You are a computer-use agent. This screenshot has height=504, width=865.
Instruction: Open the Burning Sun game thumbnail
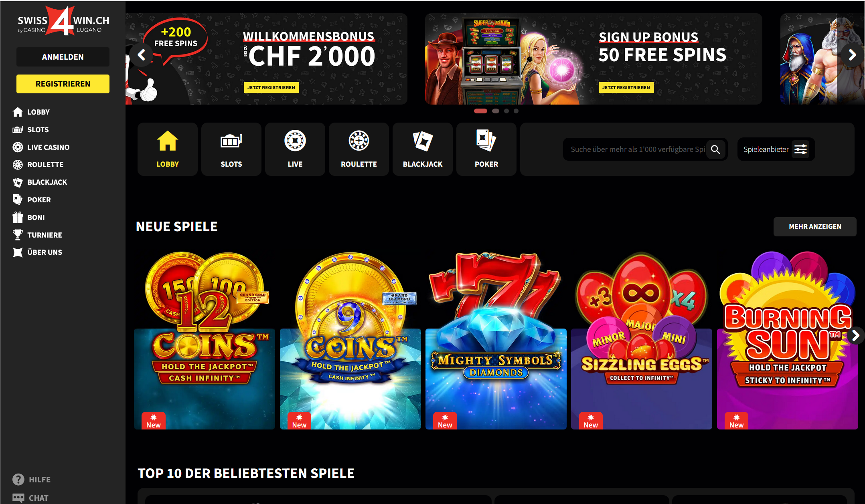(787, 341)
